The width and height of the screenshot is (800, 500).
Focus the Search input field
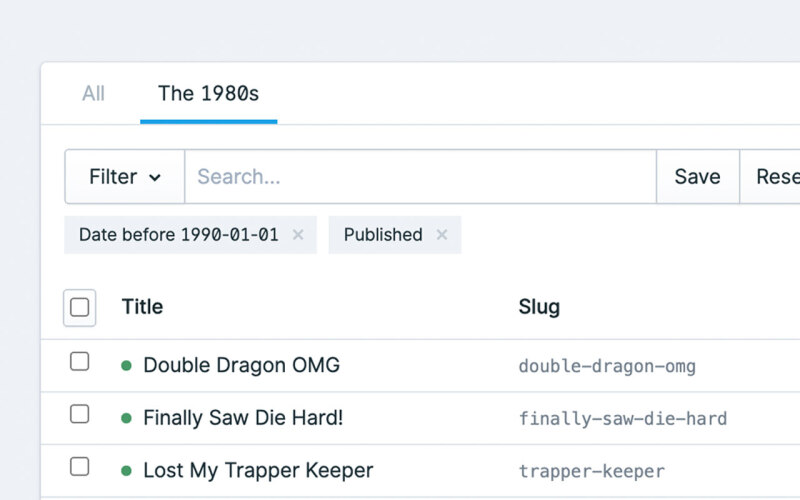pyautogui.click(x=420, y=177)
